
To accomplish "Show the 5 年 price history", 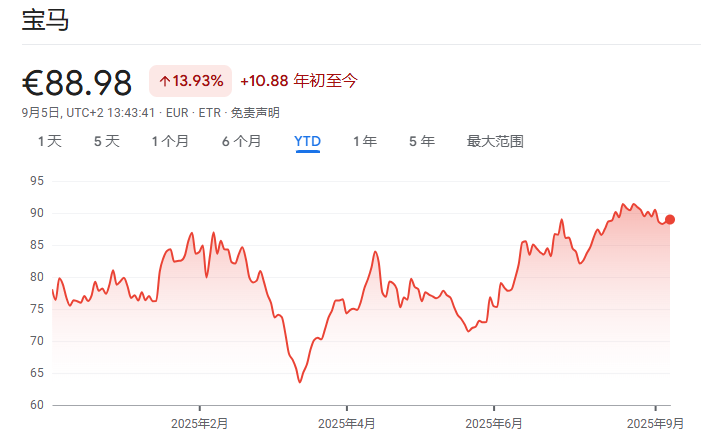I will click(422, 141).
